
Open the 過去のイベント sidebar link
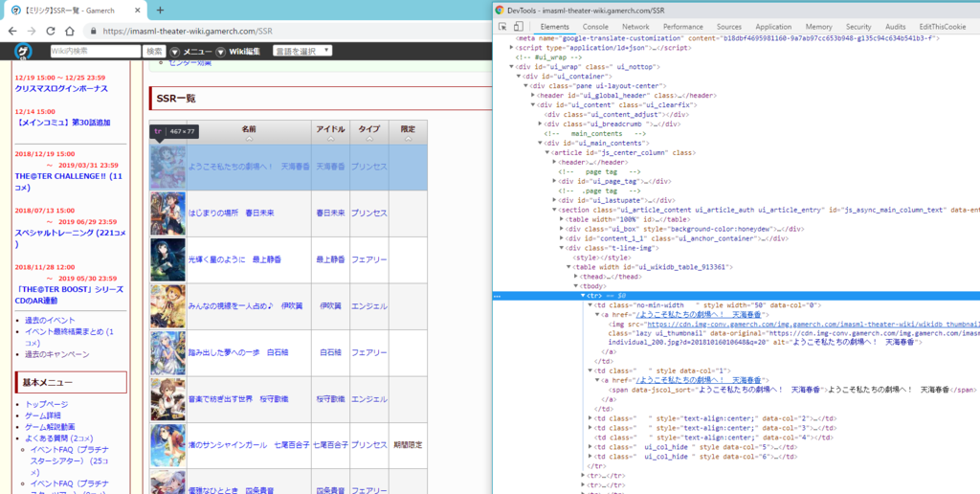point(50,320)
